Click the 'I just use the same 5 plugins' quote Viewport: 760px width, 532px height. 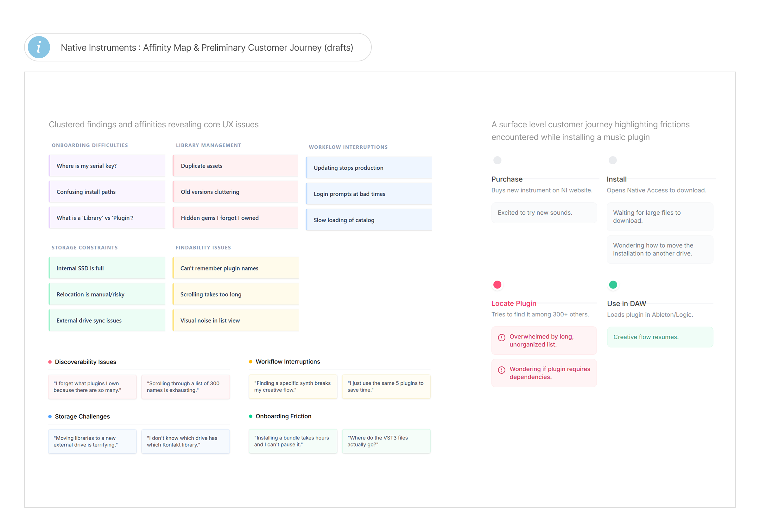click(386, 386)
